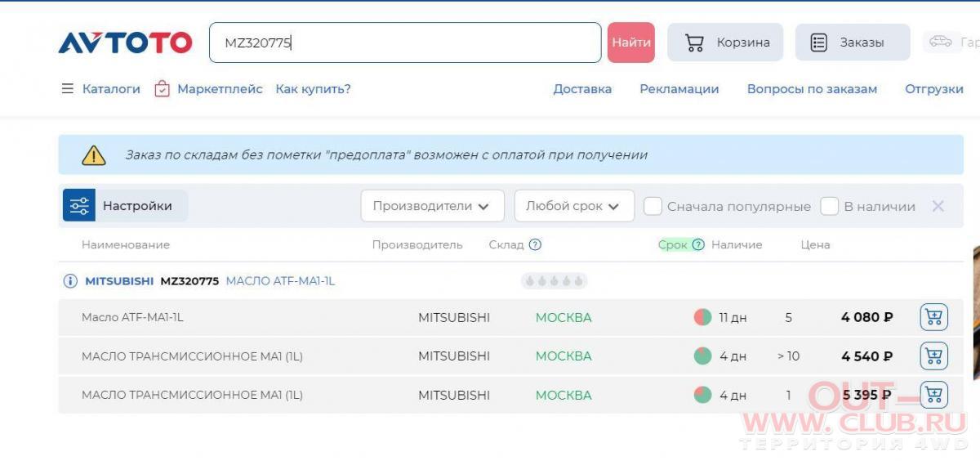Go to Рекламации page
This screenshot has height=461, width=980.
click(x=679, y=89)
